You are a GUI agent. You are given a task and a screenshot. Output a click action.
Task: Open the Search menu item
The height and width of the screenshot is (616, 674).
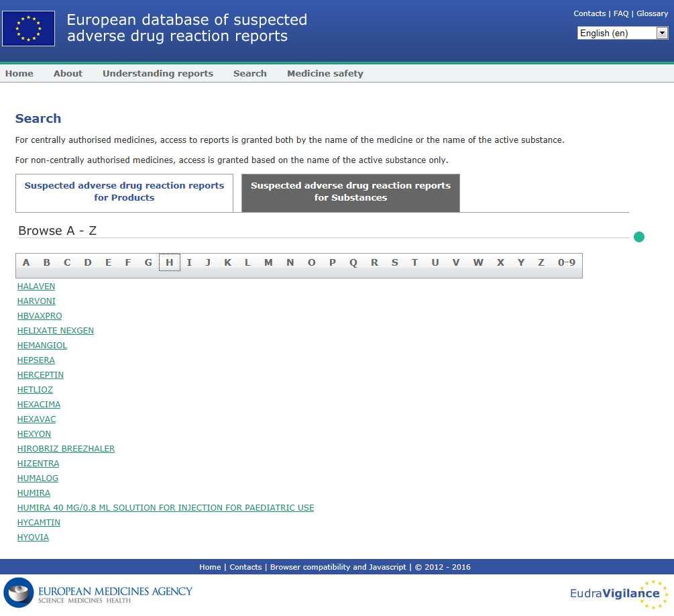(x=249, y=74)
